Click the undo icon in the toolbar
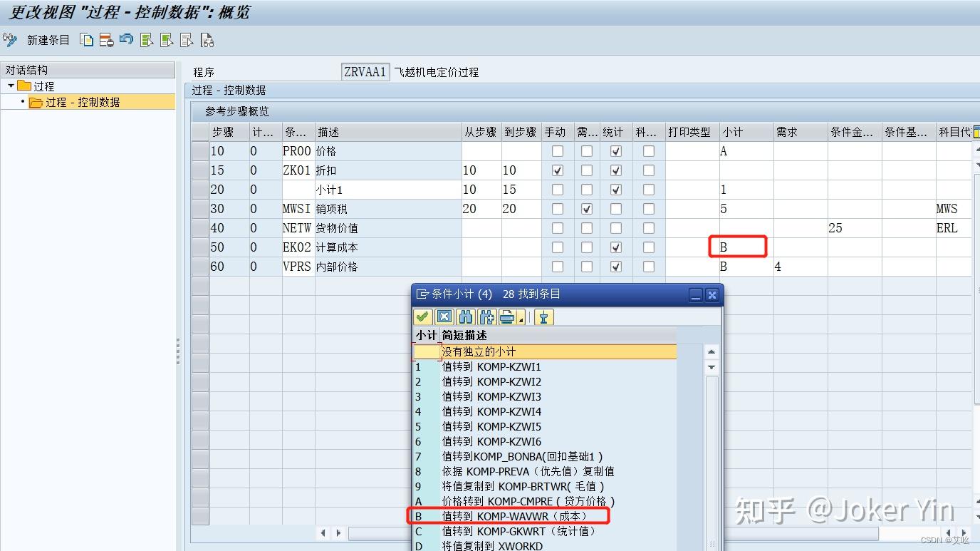This screenshot has height=551, width=980. pos(125,40)
